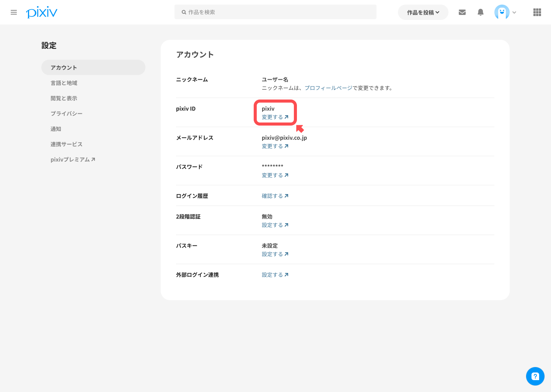Select 閲覧と表示 in settings sidebar
Viewport: 551px width, 392px height.
coord(64,98)
